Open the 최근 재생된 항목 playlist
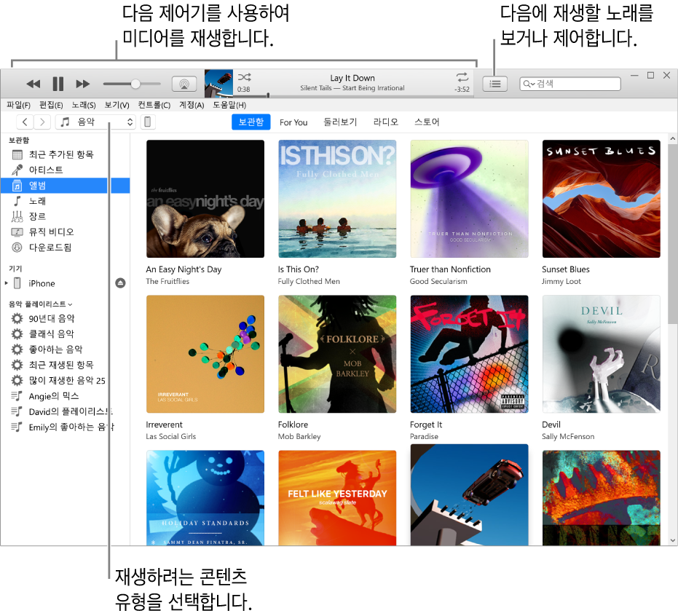The width and height of the screenshot is (678, 616). click(65, 365)
